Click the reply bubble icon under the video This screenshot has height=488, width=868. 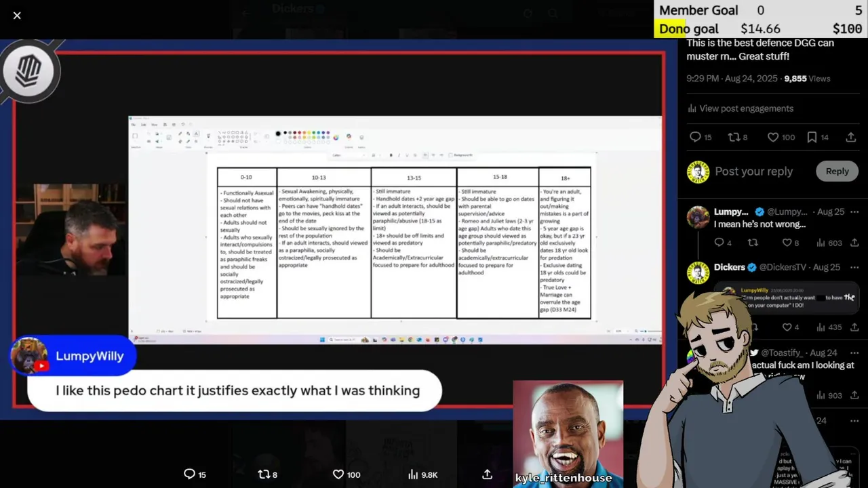pyautogui.click(x=190, y=474)
